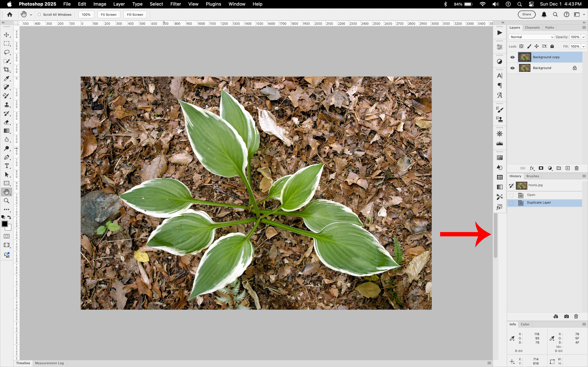The image size is (588, 367).
Task: Click the Create new layer icon
Action: tap(568, 168)
